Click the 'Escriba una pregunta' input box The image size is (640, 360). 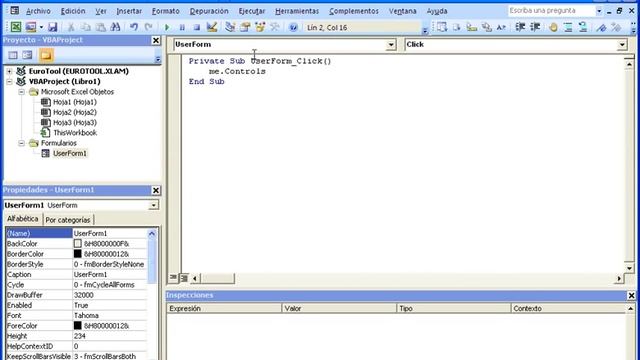551,11
